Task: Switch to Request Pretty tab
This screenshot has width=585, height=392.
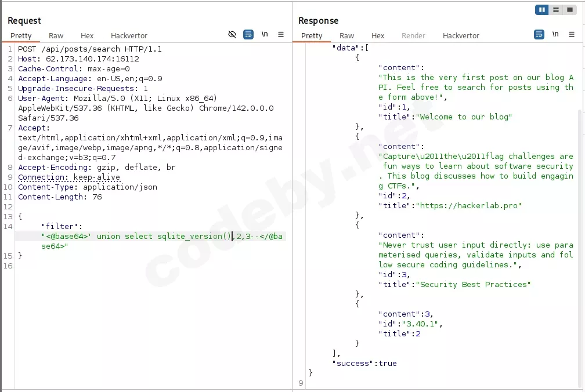Action: (21, 36)
